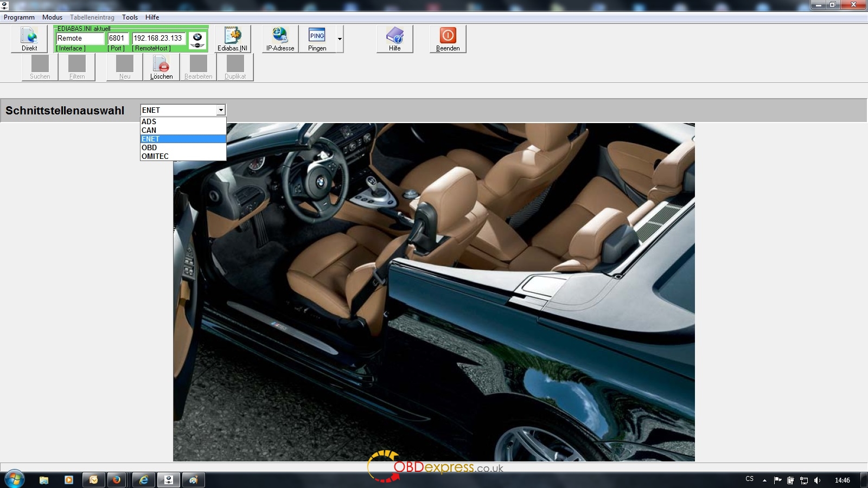Open the Tools menu
This screenshot has height=488, width=868.
pos(130,17)
